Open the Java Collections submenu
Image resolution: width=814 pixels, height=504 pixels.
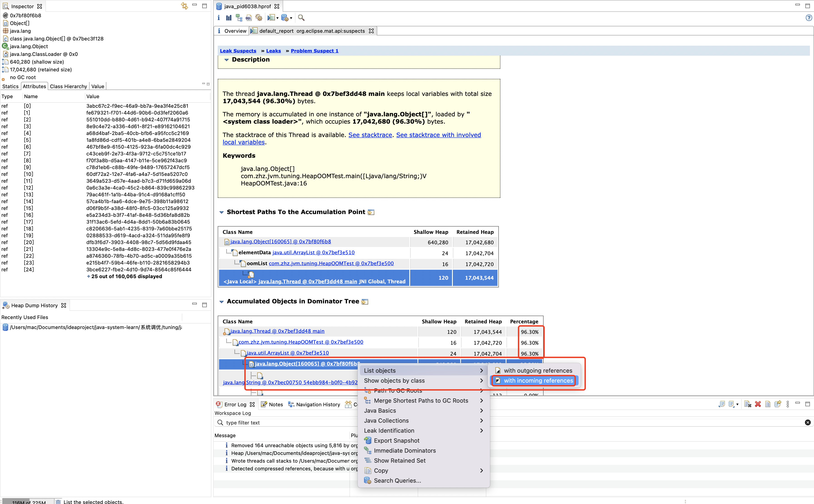423,420
